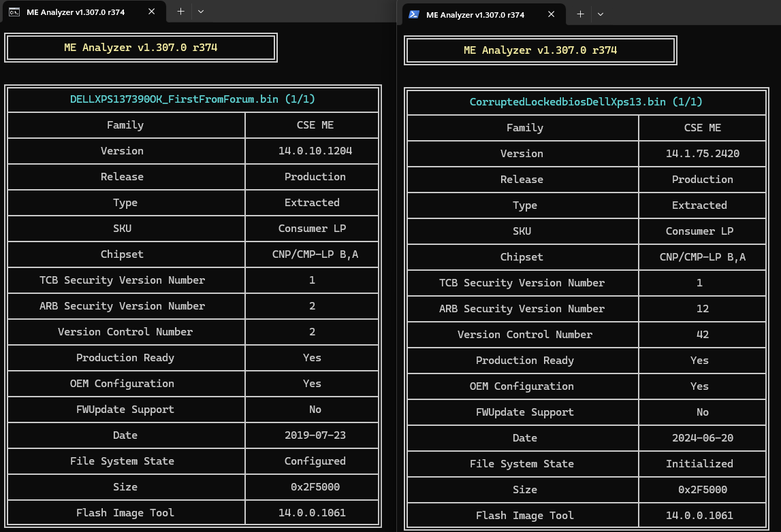The height and width of the screenshot is (532, 781).
Task: Click the right window's Flash Image Tool version
Action: 699,516
